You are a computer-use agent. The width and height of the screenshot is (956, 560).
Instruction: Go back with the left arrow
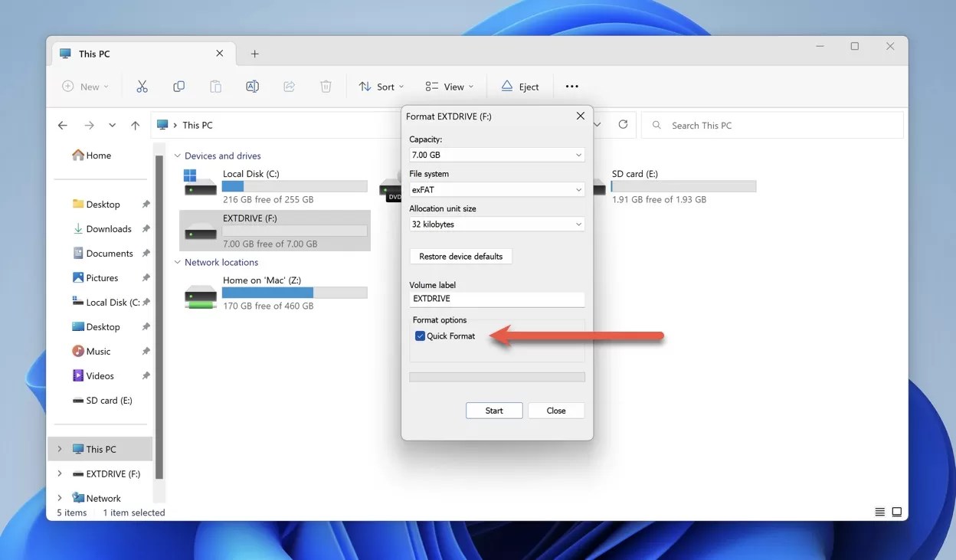coord(63,125)
